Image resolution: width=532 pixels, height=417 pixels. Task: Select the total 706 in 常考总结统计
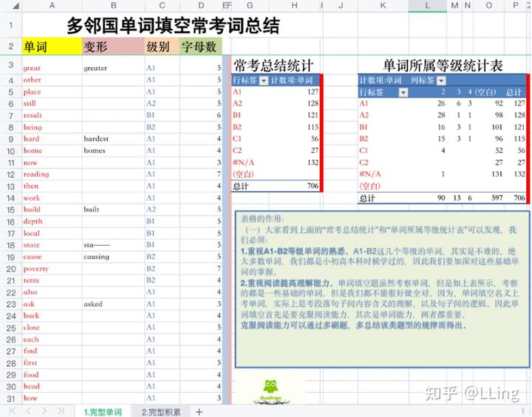[x=294, y=186]
